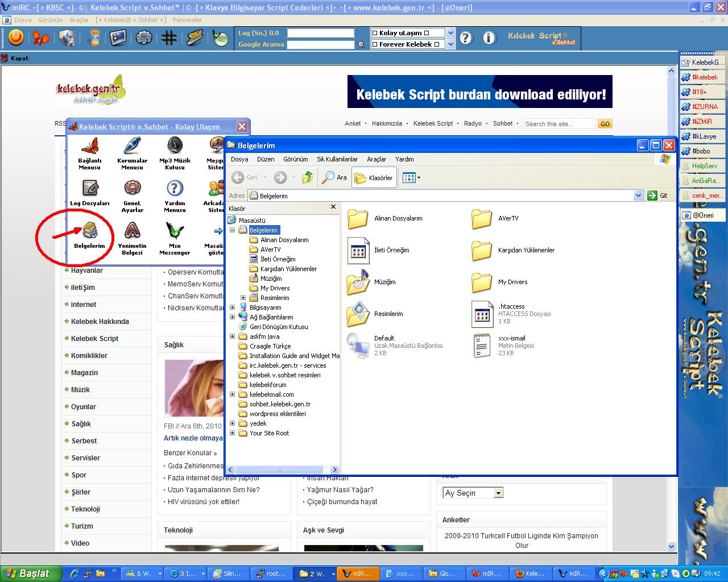Toggle the Klasörler folders pane button
Screen dimensions: 728x582
coord(374,177)
